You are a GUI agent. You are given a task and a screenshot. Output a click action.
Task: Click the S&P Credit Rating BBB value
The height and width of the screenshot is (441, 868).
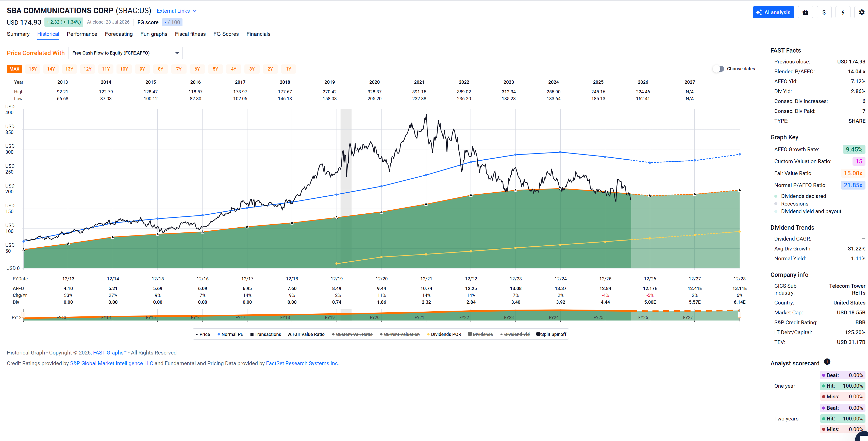(860, 323)
